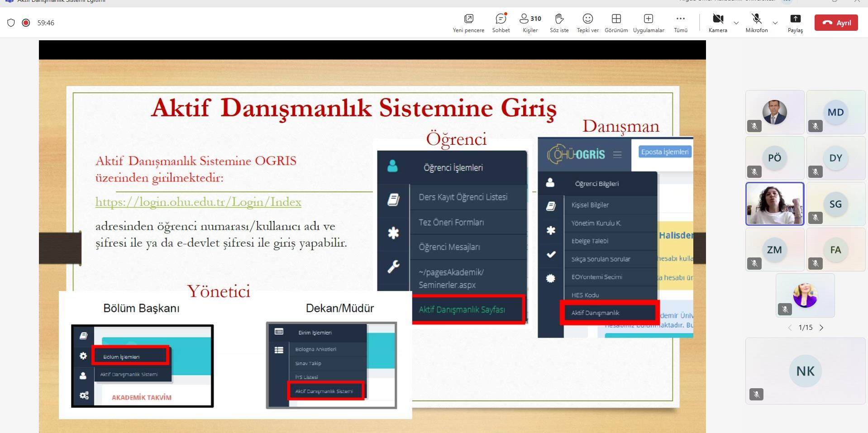Expand the Kamera options arrow
This screenshot has height=433, width=868.
[736, 23]
